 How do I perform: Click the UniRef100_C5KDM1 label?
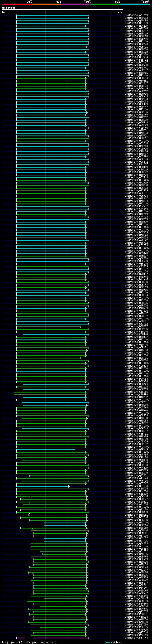136,402
